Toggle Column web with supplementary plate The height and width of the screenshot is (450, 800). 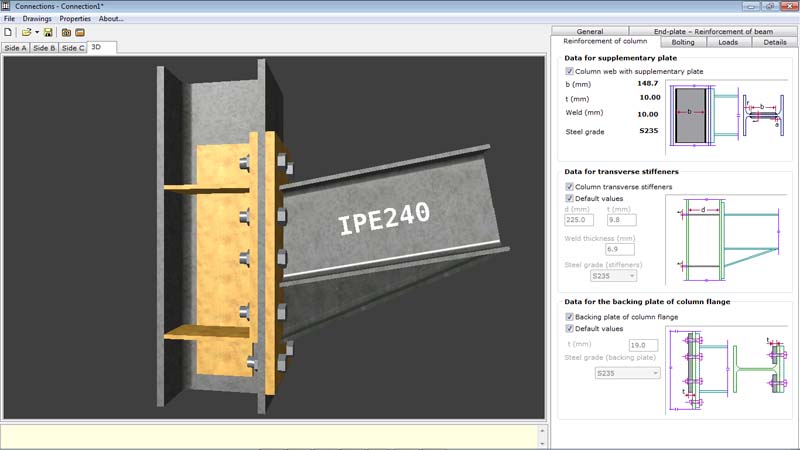coord(569,71)
